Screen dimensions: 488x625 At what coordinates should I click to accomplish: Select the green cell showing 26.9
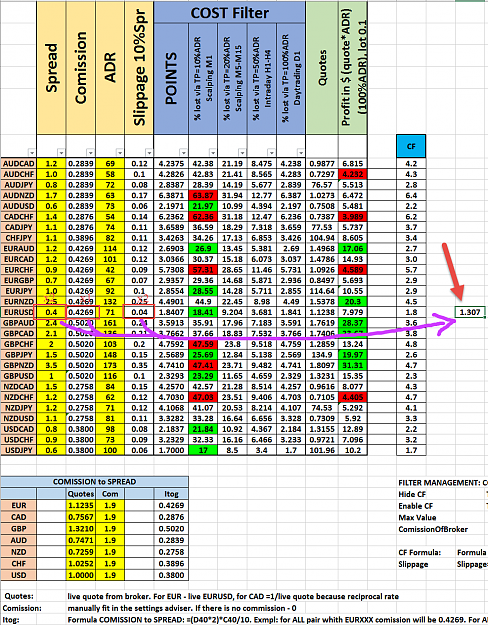pos(203,249)
